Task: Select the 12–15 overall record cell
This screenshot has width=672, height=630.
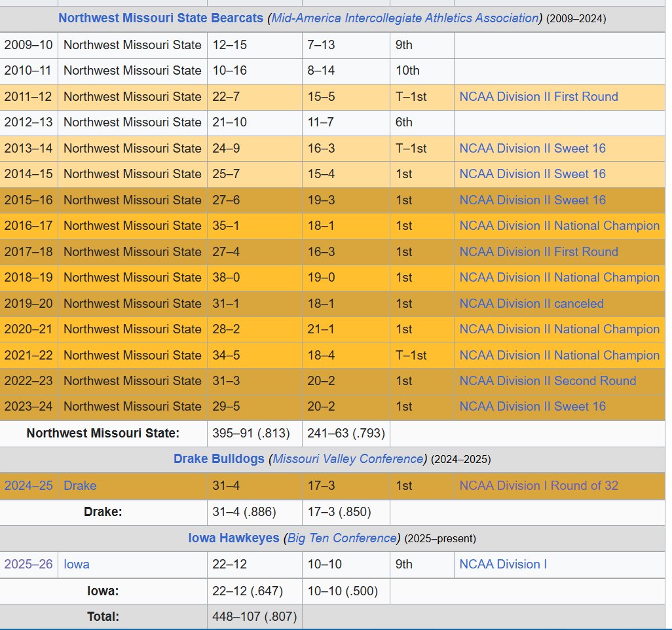Action: click(x=255, y=45)
